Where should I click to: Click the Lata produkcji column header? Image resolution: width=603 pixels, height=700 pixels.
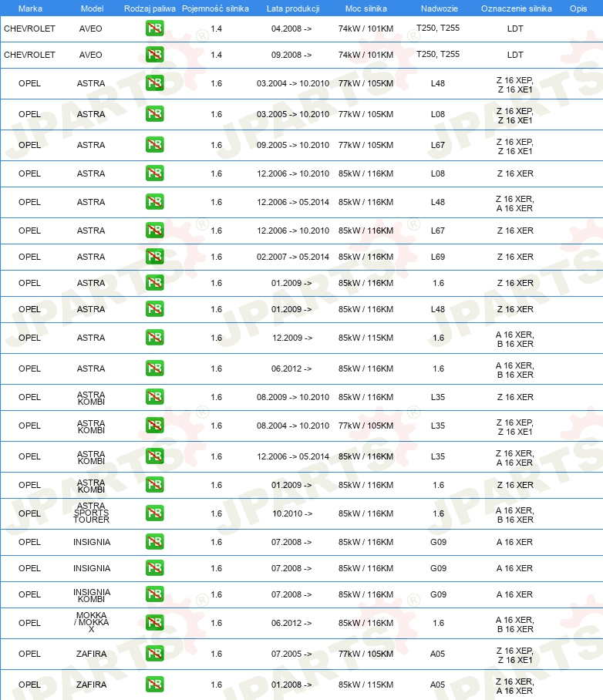coord(293,8)
